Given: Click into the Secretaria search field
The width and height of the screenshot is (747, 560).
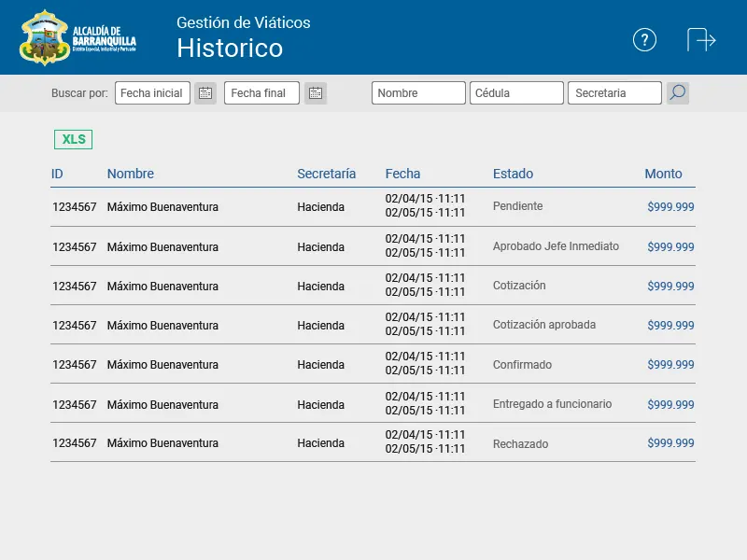Looking at the screenshot, I should [614, 92].
